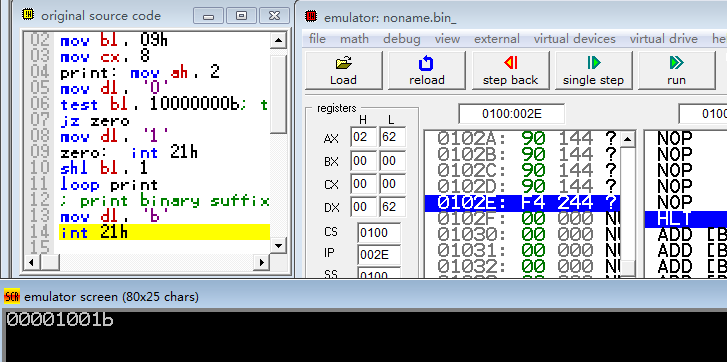This screenshot has width=727, height=362.
Task: Open the virtual devices menu
Action: tap(574, 39)
